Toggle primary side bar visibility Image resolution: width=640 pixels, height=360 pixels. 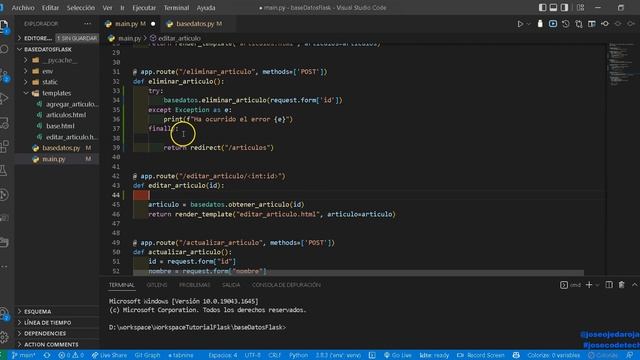[542, 7]
